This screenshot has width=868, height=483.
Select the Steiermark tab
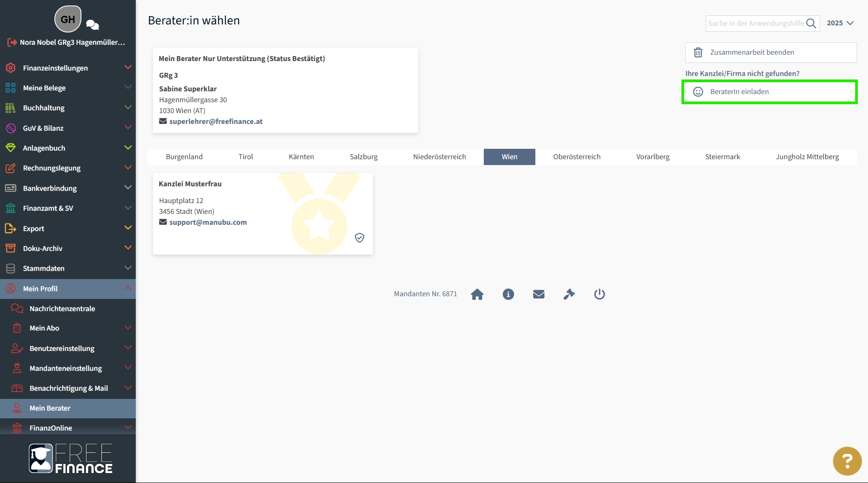pos(722,157)
